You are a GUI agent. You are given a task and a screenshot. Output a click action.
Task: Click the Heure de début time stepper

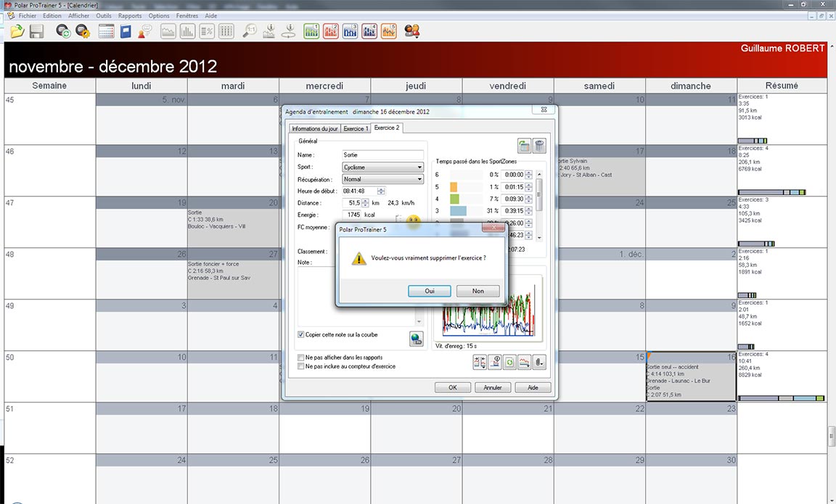(x=381, y=191)
